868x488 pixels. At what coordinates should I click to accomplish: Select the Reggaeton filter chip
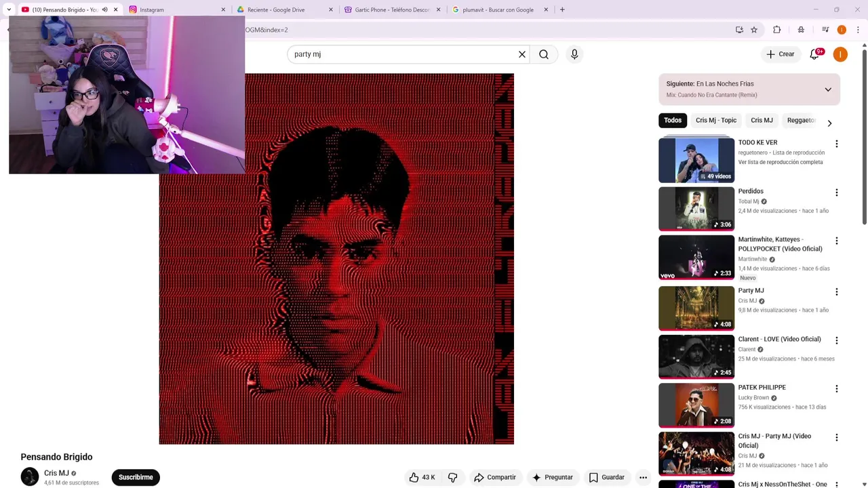click(x=801, y=120)
